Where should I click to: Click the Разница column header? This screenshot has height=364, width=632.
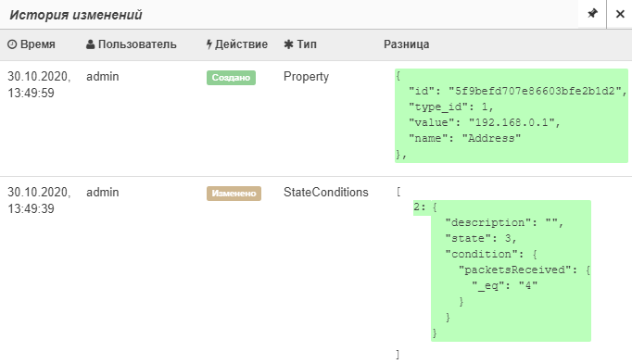pos(406,44)
